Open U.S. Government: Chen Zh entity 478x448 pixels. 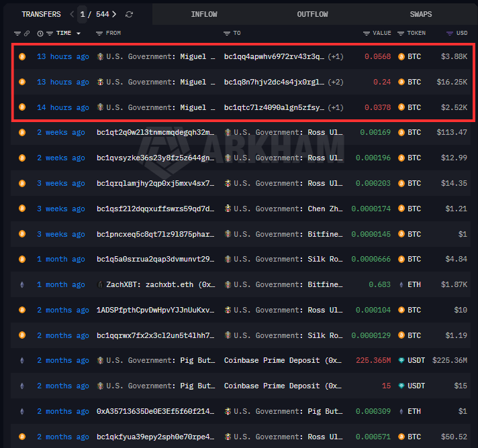point(284,209)
